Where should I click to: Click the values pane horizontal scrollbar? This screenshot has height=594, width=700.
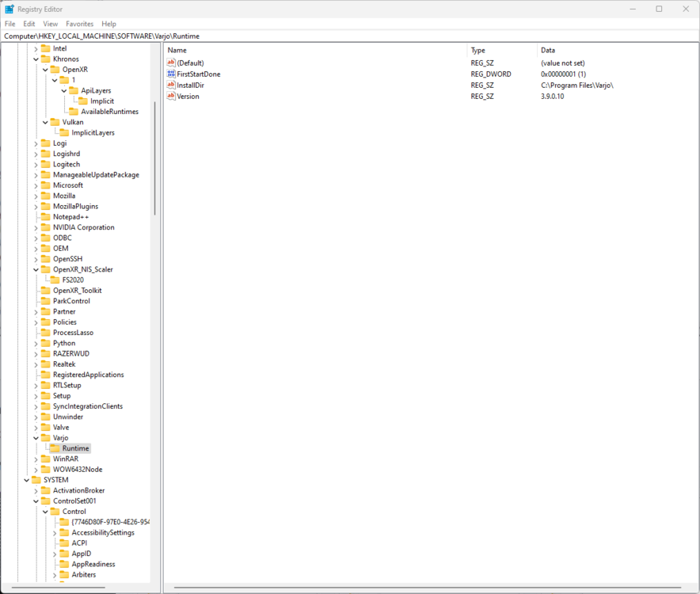428,588
